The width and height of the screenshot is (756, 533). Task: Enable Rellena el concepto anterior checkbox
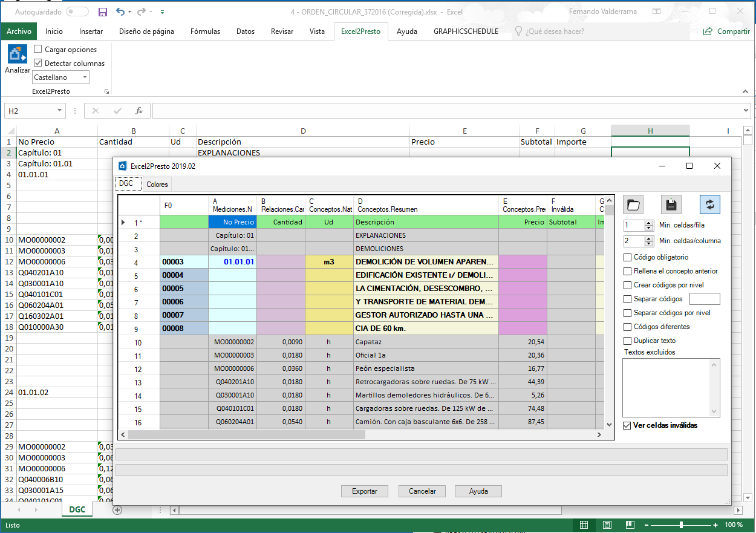[x=627, y=271]
